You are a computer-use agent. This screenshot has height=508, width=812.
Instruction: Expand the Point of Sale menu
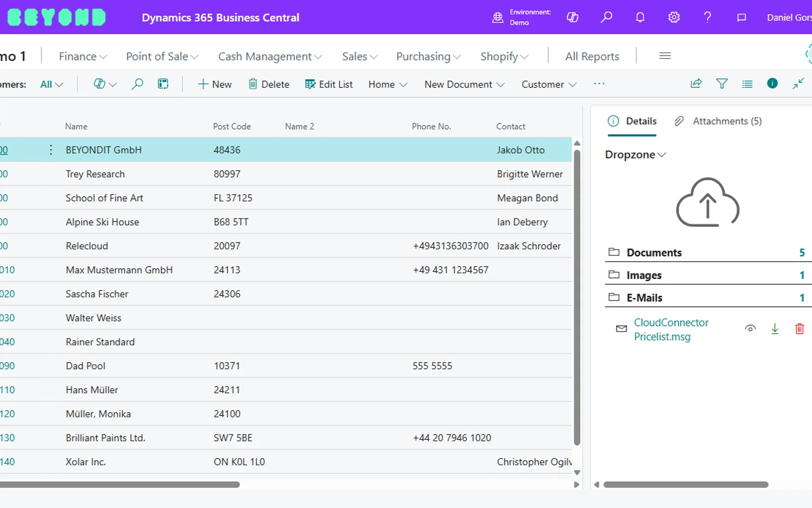(162, 56)
